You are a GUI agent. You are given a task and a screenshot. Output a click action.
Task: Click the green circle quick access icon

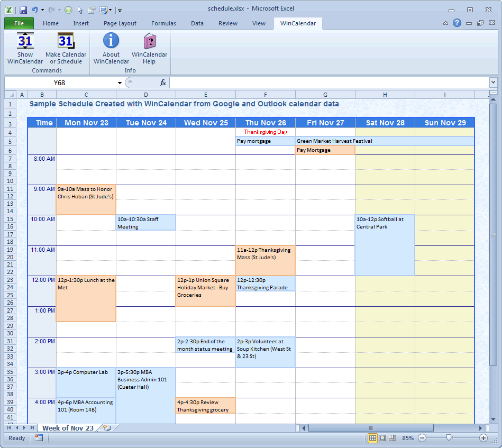(68, 10)
